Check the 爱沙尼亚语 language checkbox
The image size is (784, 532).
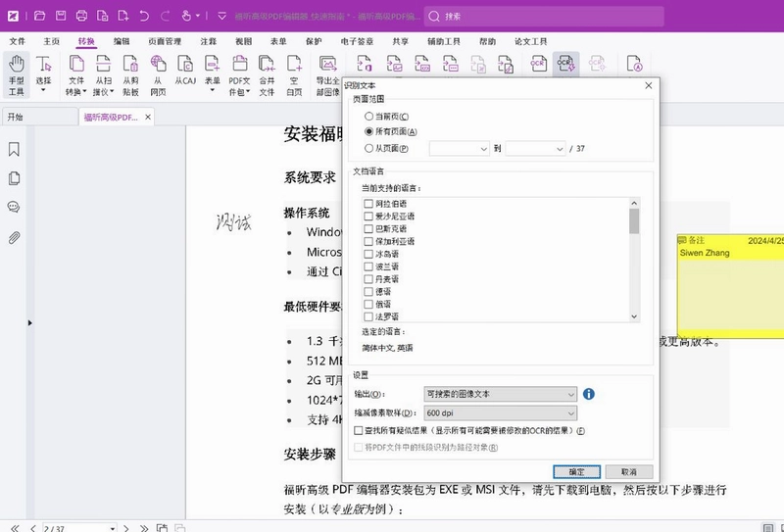click(x=368, y=216)
